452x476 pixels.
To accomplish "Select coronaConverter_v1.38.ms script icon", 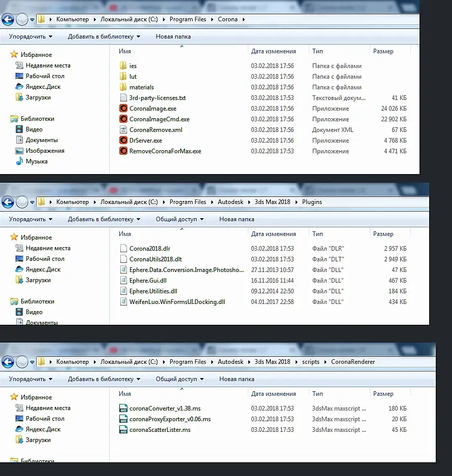I will [x=123, y=409].
